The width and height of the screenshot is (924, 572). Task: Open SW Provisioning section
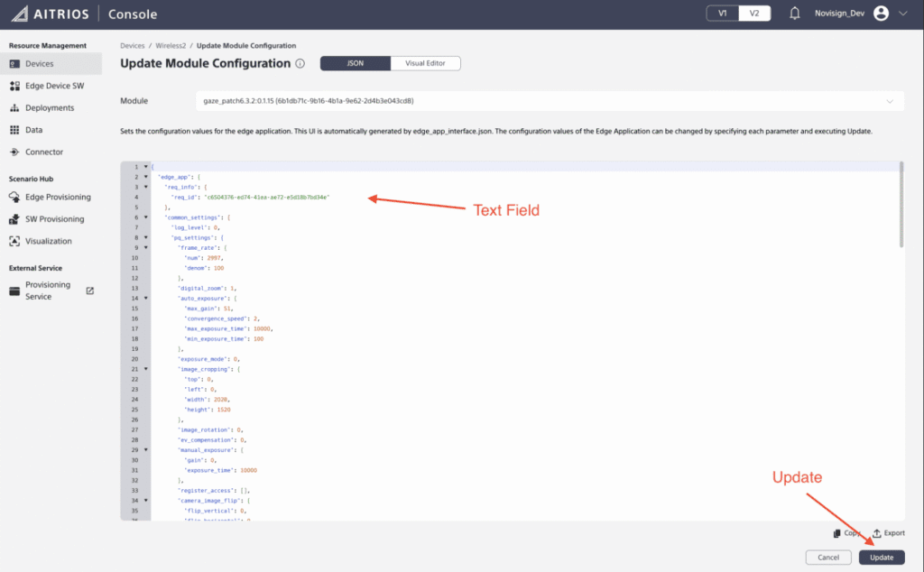point(56,218)
